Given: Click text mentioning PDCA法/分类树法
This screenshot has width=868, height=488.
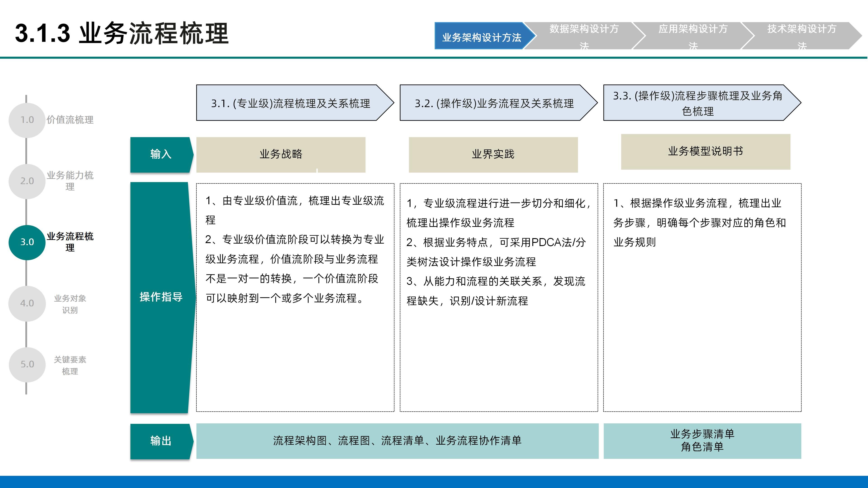Looking at the screenshot, I should 496,252.
